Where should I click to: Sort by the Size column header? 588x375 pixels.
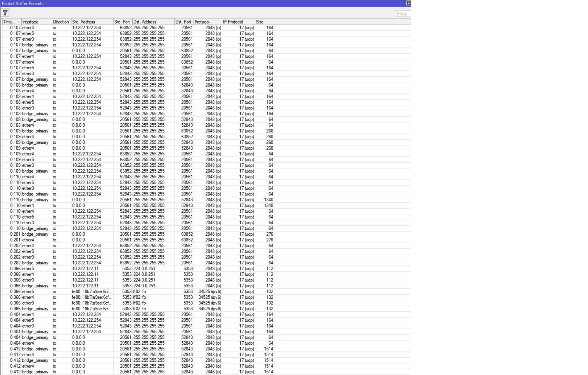(264, 22)
